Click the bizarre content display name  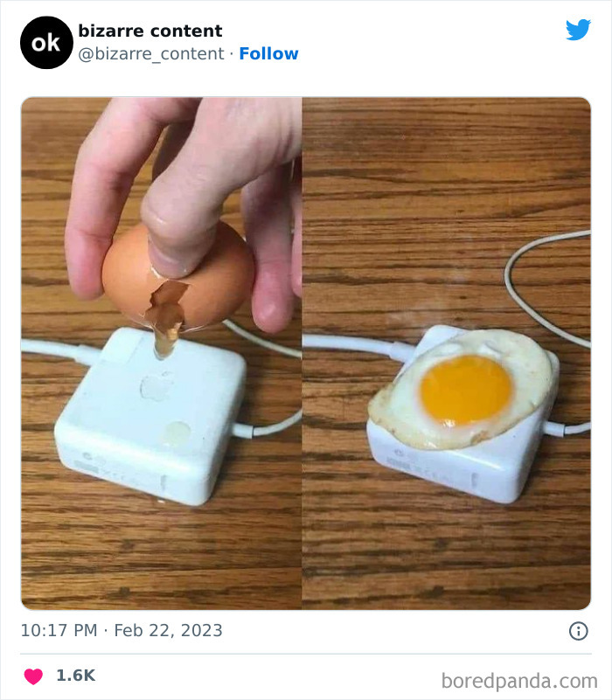[x=150, y=31]
